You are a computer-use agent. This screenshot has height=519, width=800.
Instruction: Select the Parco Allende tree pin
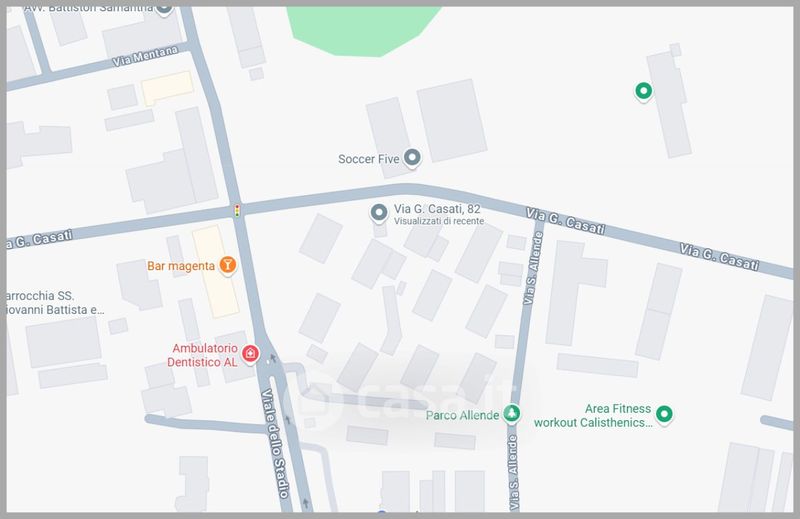pos(511,413)
